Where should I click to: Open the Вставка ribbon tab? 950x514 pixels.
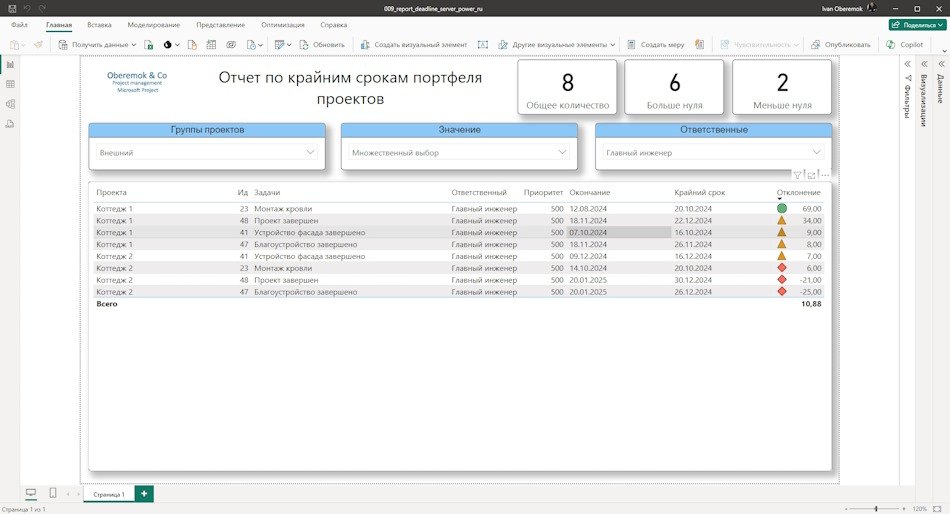99,25
